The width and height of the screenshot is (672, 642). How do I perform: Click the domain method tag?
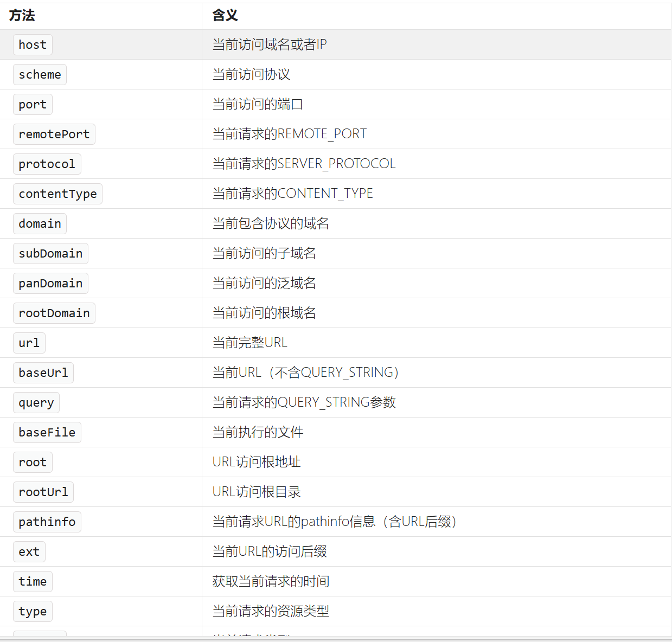click(40, 223)
